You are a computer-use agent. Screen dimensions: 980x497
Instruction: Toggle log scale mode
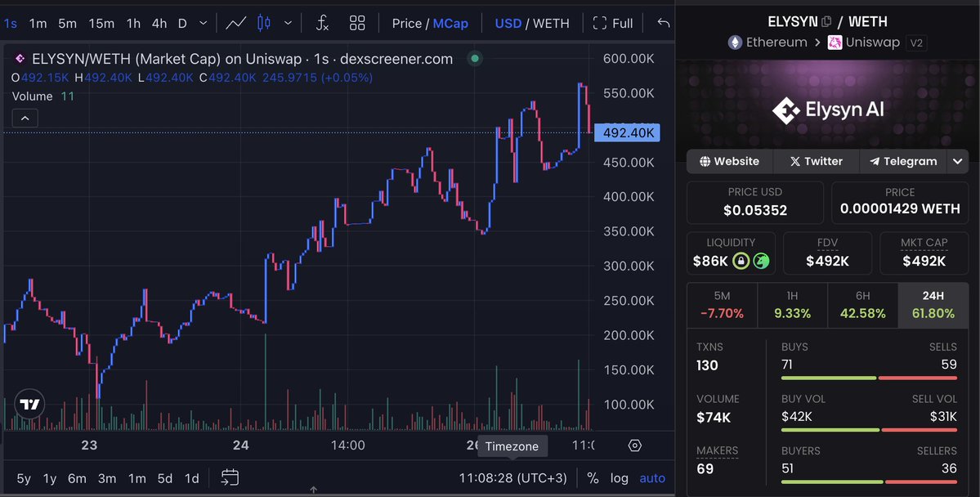[620, 478]
